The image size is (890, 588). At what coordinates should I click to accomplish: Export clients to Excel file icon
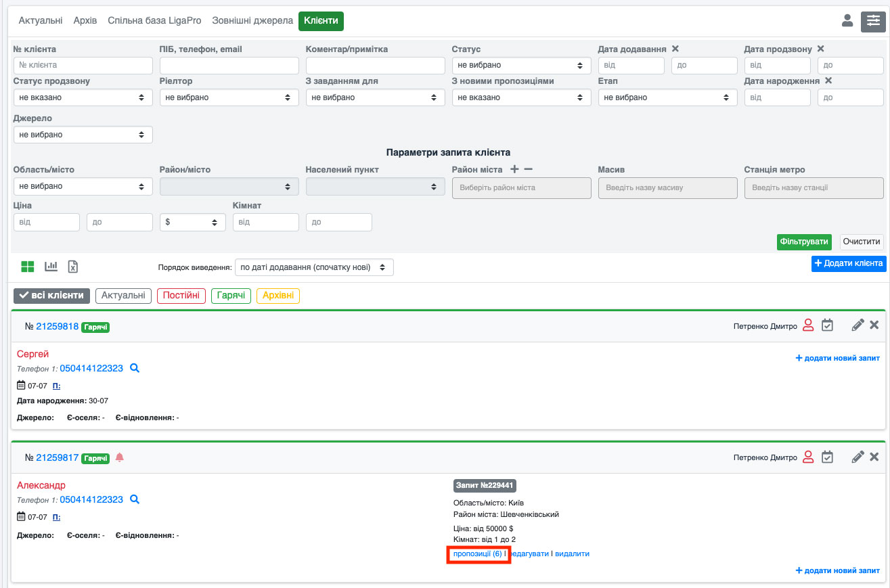pyautogui.click(x=73, y=267)
